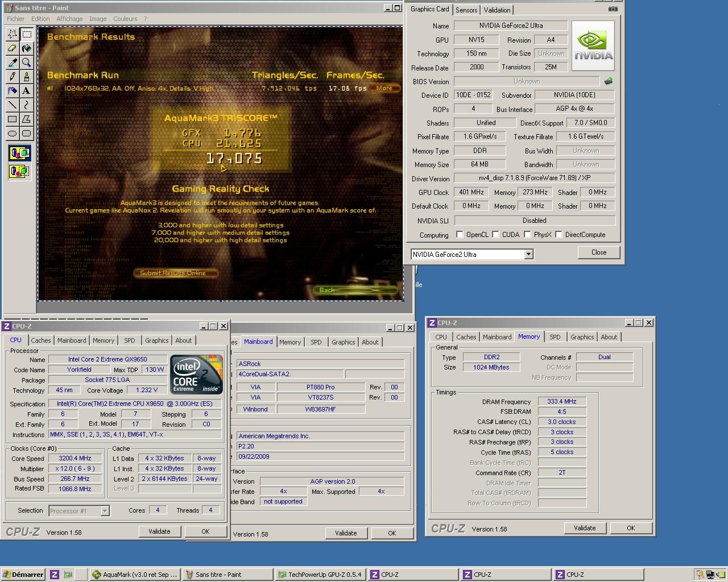Switch to AquaMark in the taskbar

pos(135,575)
